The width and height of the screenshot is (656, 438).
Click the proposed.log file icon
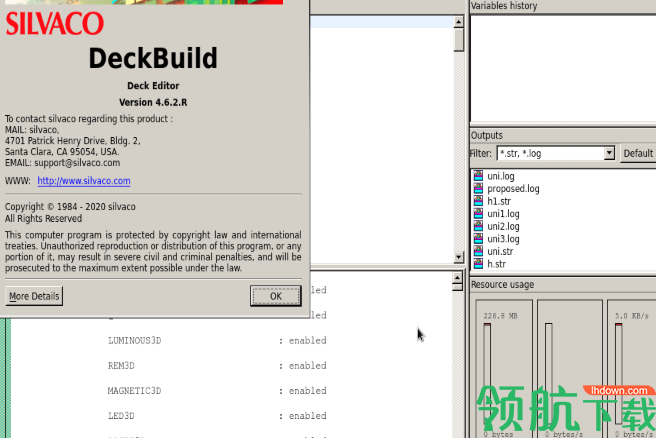[478, 188]
